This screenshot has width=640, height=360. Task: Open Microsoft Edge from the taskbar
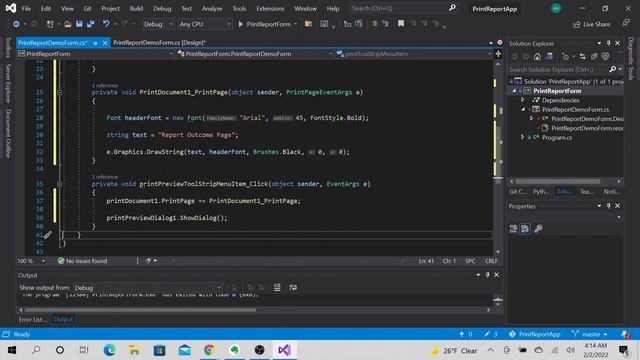[109, 350]
